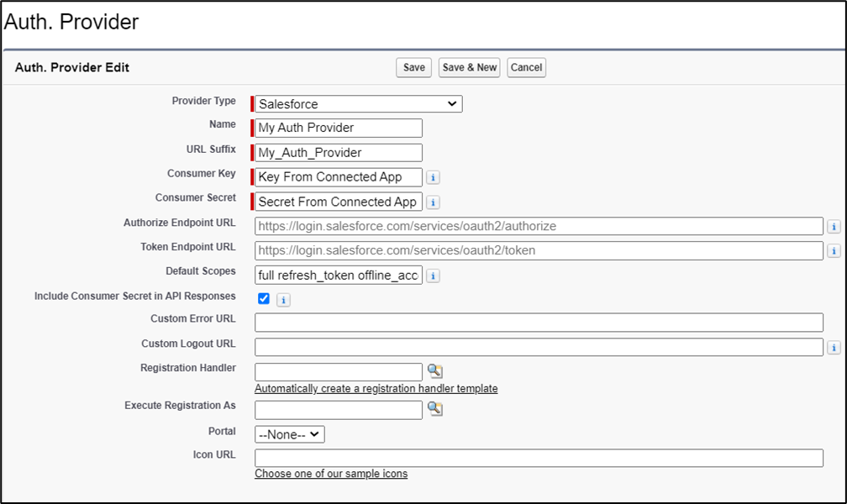
Task: Focus the Authorize Endpoint URL field
Action: click(x=539, y=226)
